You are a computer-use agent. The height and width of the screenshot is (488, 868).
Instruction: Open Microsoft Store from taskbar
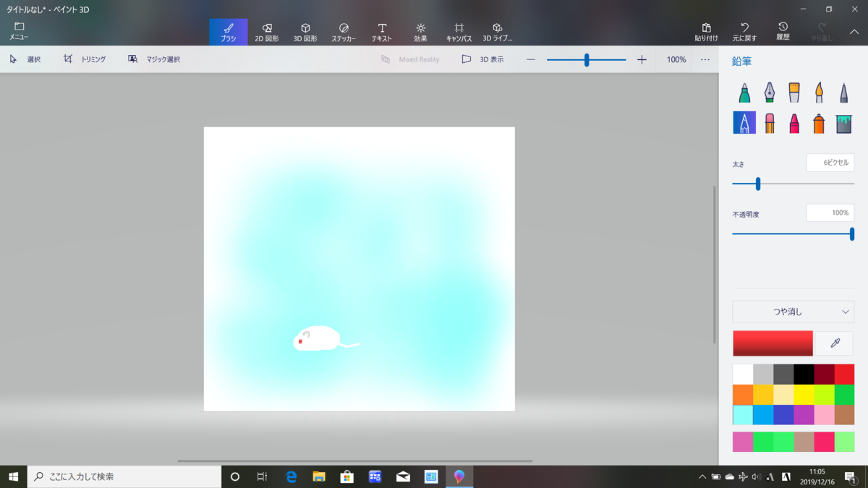tap(347, 476)
